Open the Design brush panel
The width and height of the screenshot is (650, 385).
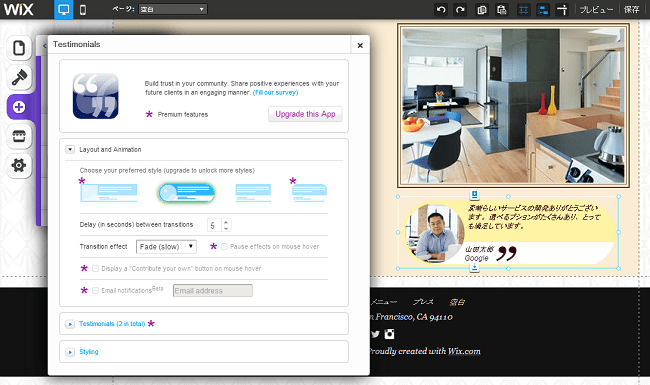pos(19,77)
